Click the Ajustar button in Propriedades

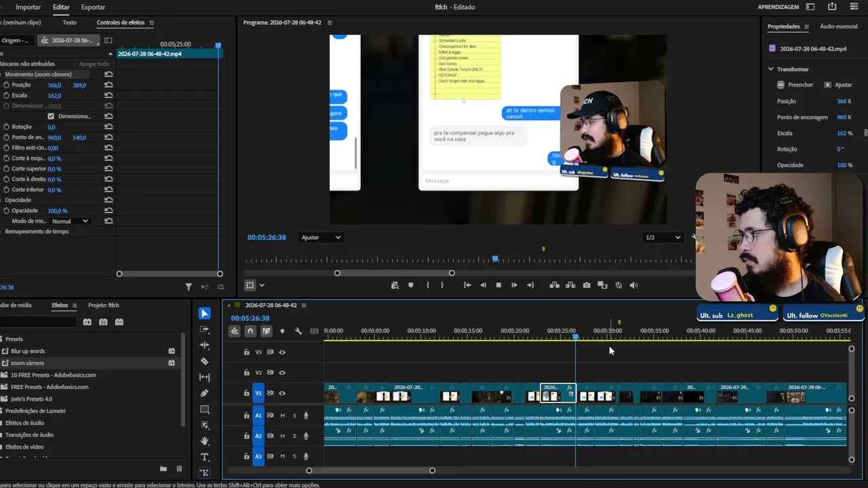pyautogui.click(x=839, y=85)
